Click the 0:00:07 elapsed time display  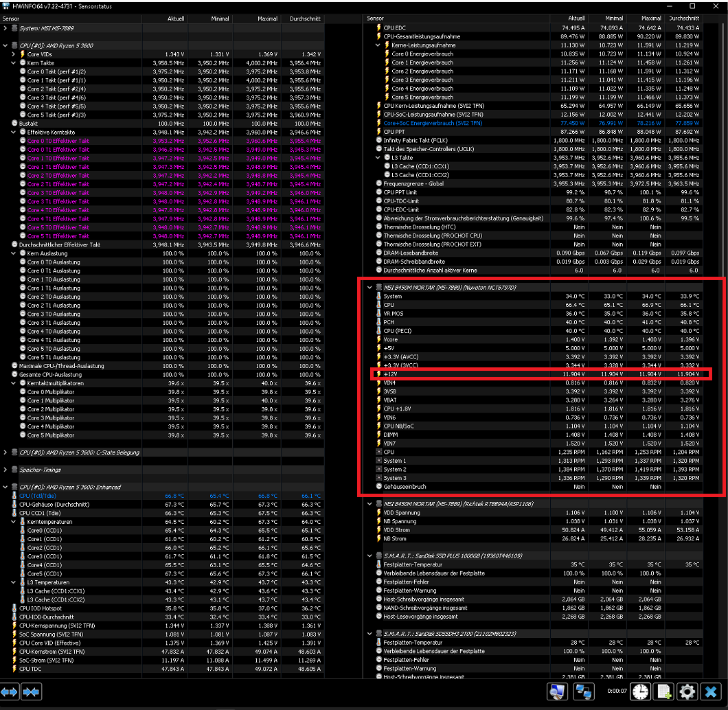[617, 691]
